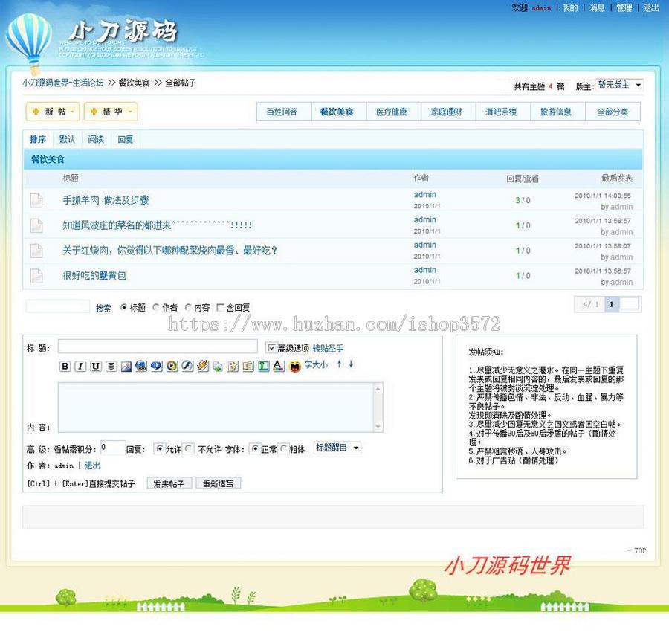Select the 作者 search radio button

[156, 307]
